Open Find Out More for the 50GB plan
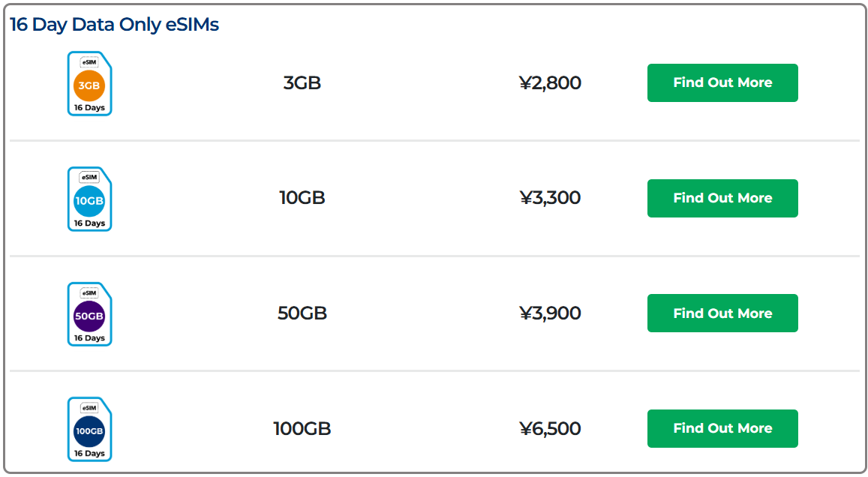Image resolution: width=868 pixels, height=477 pixels. 722,313
